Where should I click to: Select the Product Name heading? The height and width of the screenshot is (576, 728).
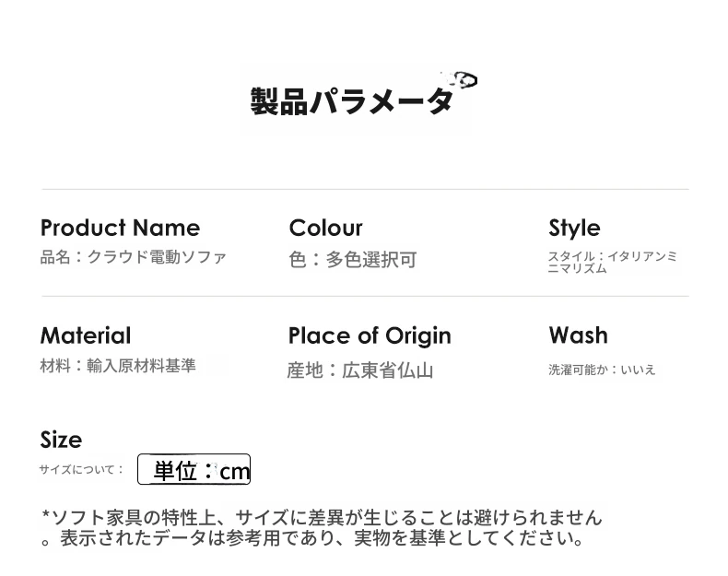[x=120, y=228]
